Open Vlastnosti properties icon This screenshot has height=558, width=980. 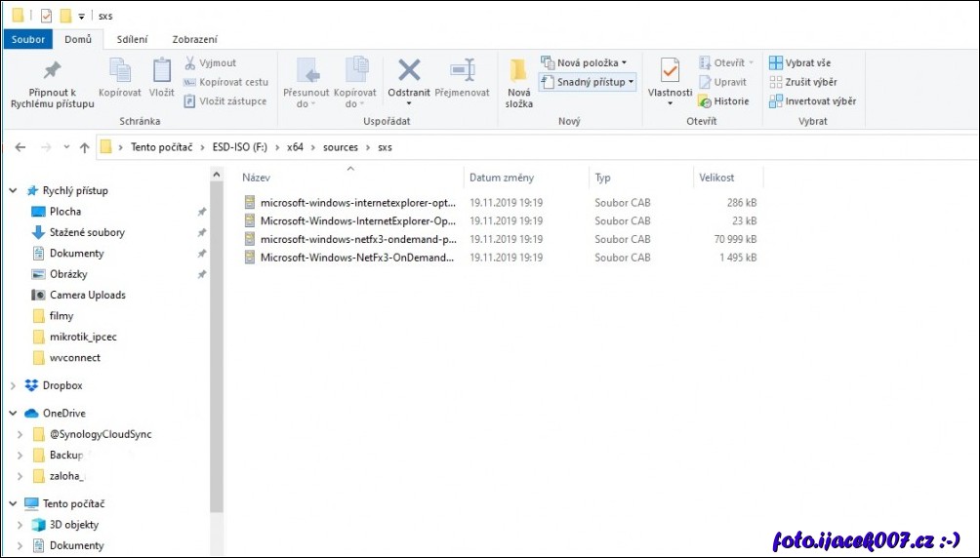click(x=670, y=71)
